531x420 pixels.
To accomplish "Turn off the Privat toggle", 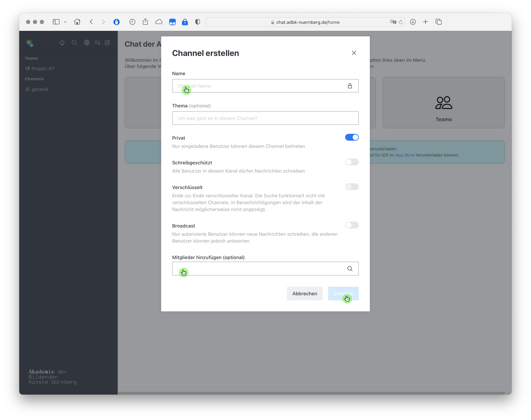I will point(352,137).
